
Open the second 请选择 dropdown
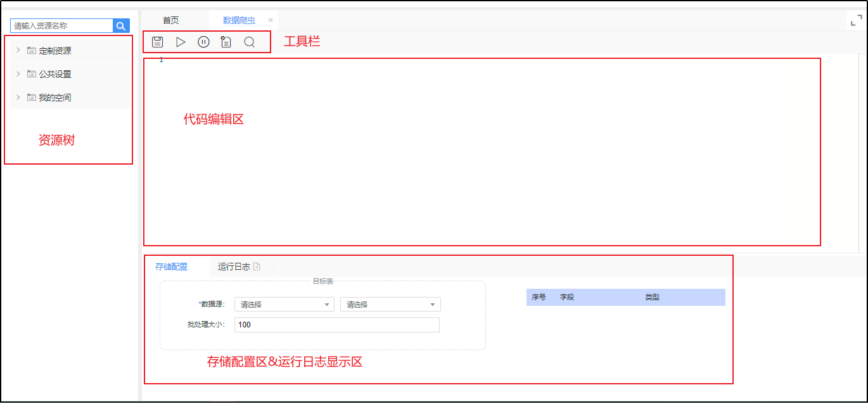point(390,305)
